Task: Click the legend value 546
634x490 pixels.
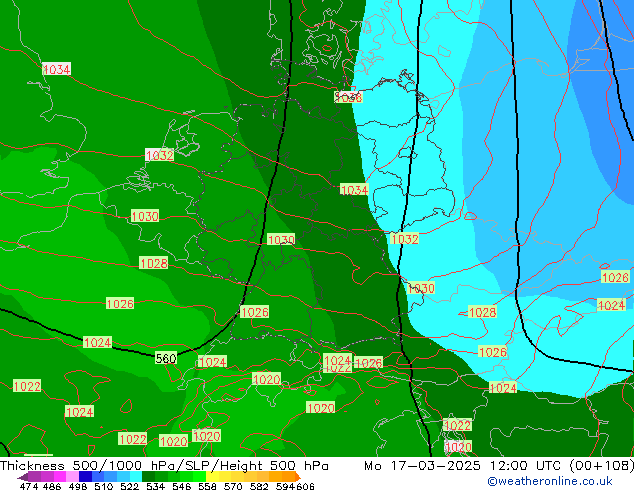Action: [x=182, y=486]
